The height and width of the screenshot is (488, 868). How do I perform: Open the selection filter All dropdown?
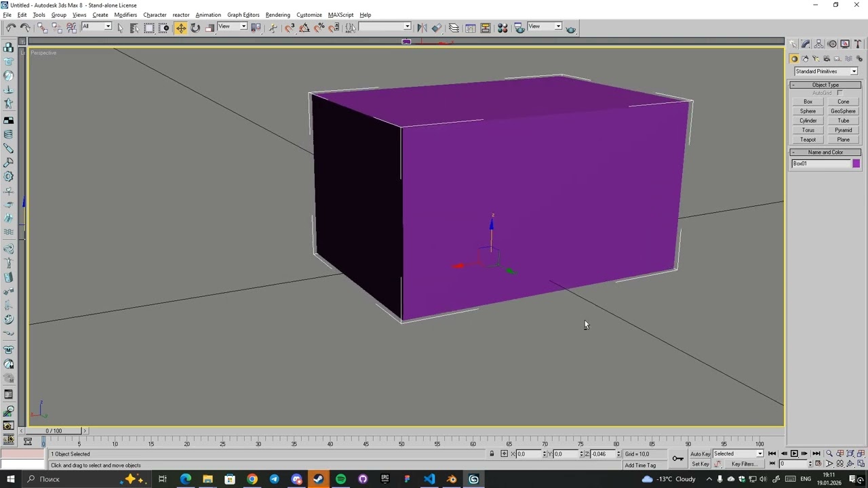(x=96, y=26)
